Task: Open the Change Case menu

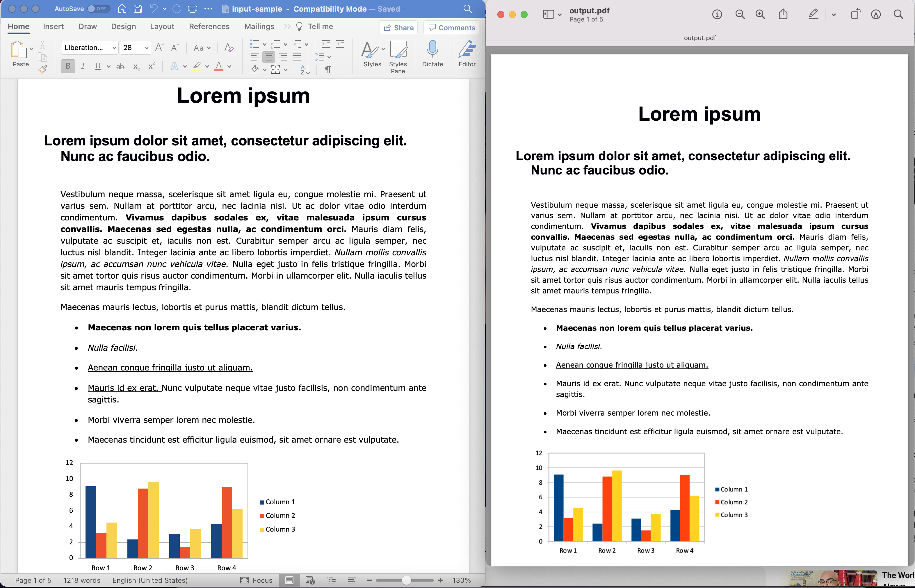Action: (202, 48)
